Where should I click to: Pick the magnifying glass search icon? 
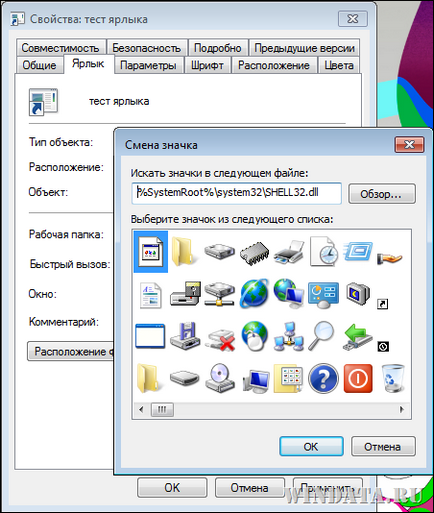point(321,335)
